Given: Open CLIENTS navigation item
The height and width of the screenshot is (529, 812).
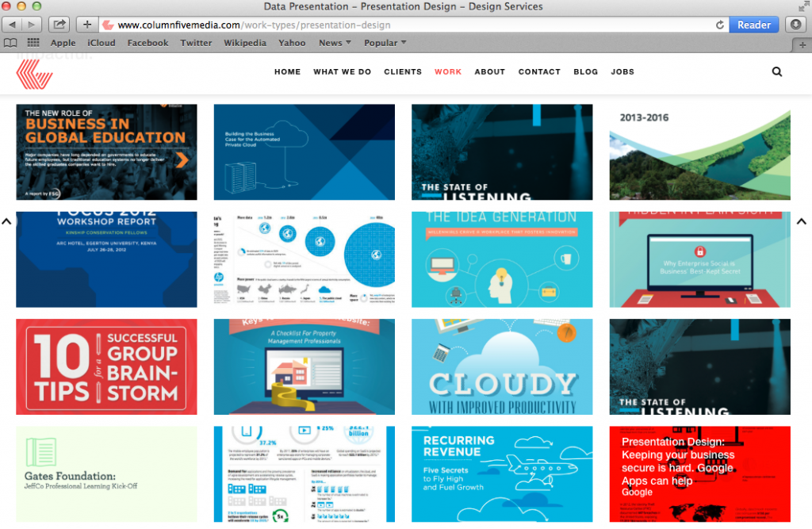Looking at the screenshot, I should coord(402,72).
